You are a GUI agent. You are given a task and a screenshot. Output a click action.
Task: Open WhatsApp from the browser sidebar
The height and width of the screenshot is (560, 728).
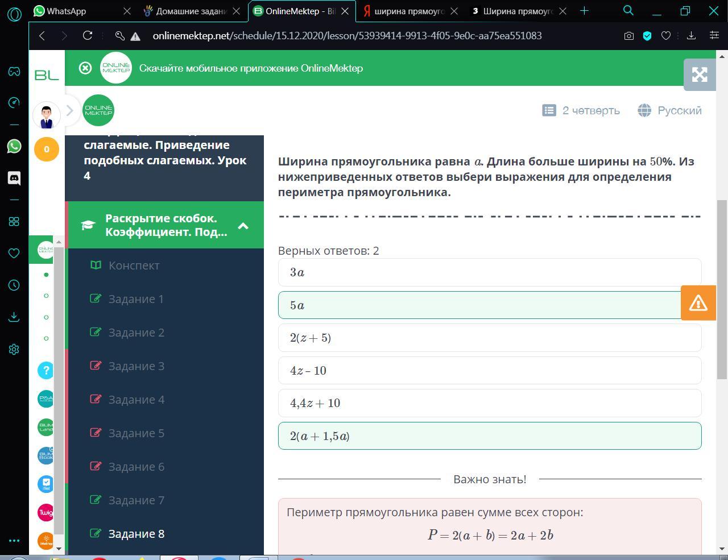(x=14, y=146)
